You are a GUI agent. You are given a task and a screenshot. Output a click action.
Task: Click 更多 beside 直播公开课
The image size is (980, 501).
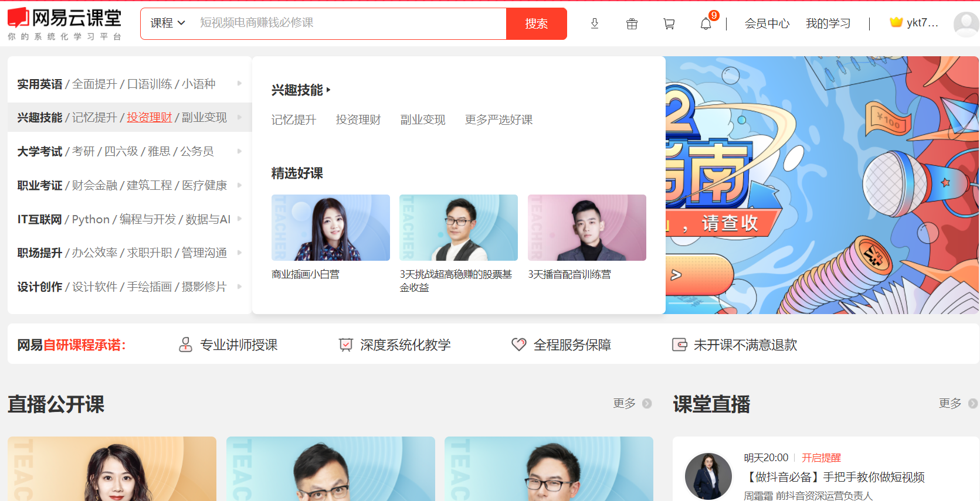tap(625, 403)
